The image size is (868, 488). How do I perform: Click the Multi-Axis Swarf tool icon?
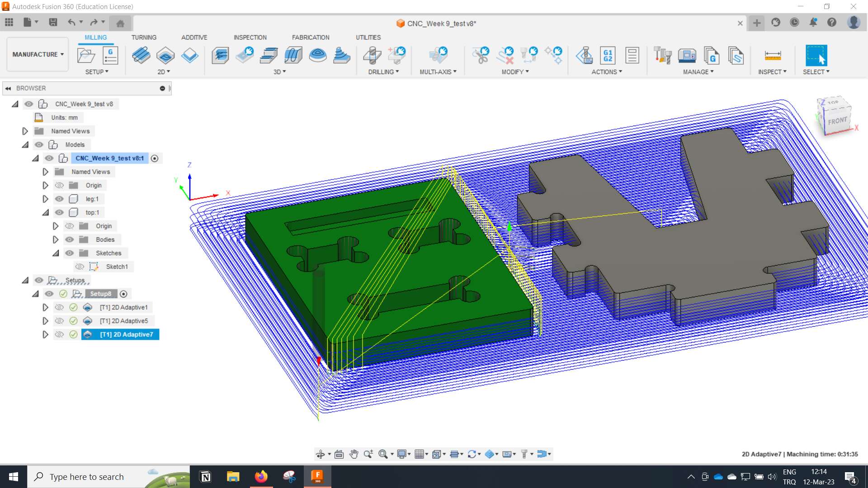pos(438,56)
